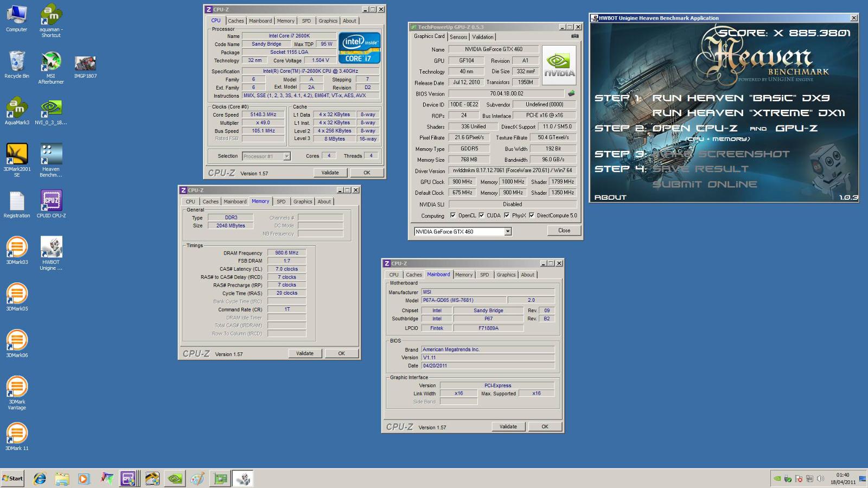
Task: Launch 3DMark2001 SE shortcut
Action: click(17, 160)
